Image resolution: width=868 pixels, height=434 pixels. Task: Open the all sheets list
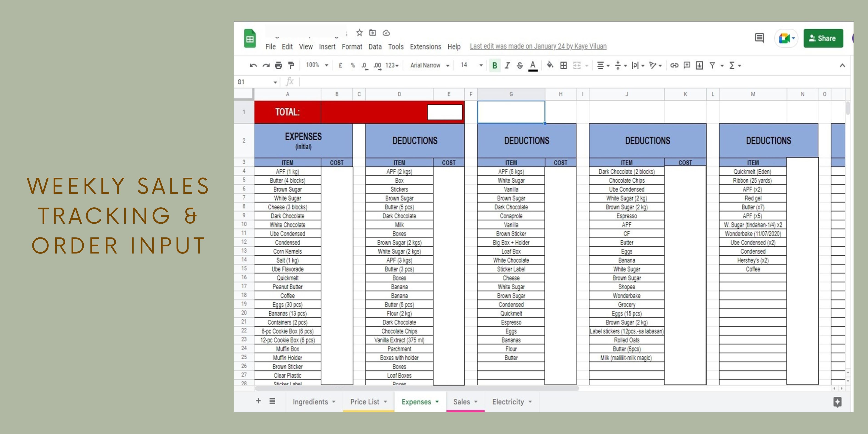tap(272, 401)
